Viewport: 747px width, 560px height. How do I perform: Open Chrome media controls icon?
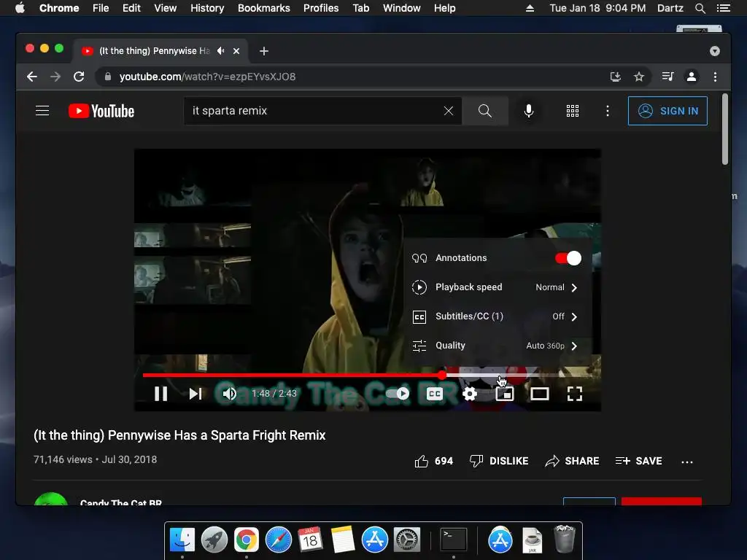(x=668, y=77)
